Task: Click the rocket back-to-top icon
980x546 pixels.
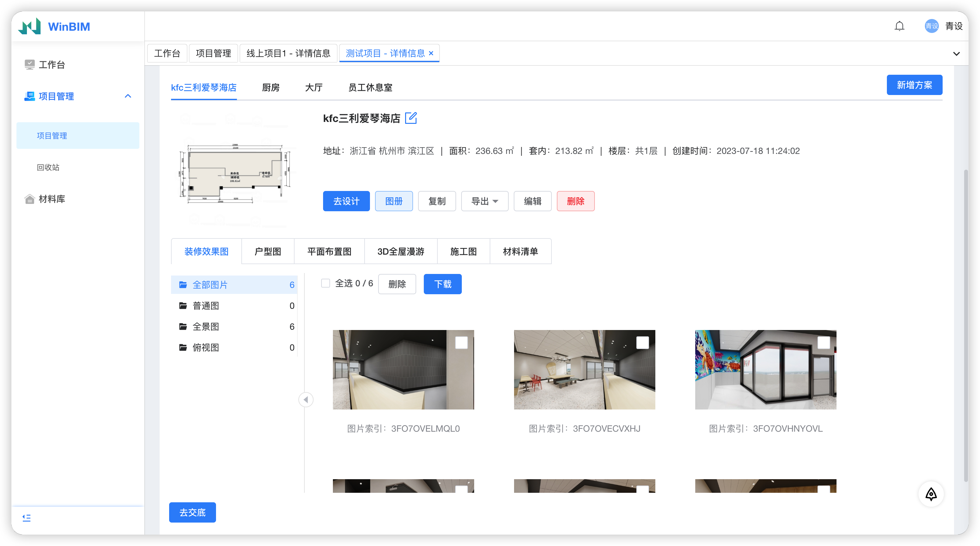Action: 931,494
